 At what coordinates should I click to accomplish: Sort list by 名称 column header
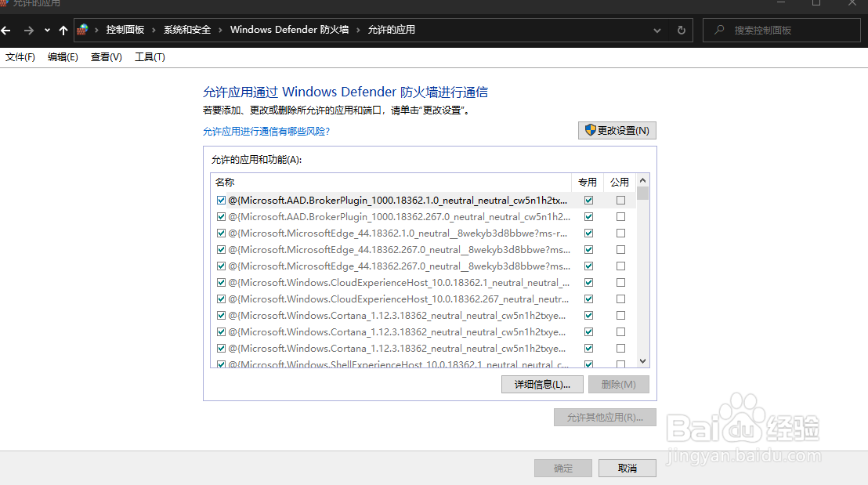click(391, 182)
